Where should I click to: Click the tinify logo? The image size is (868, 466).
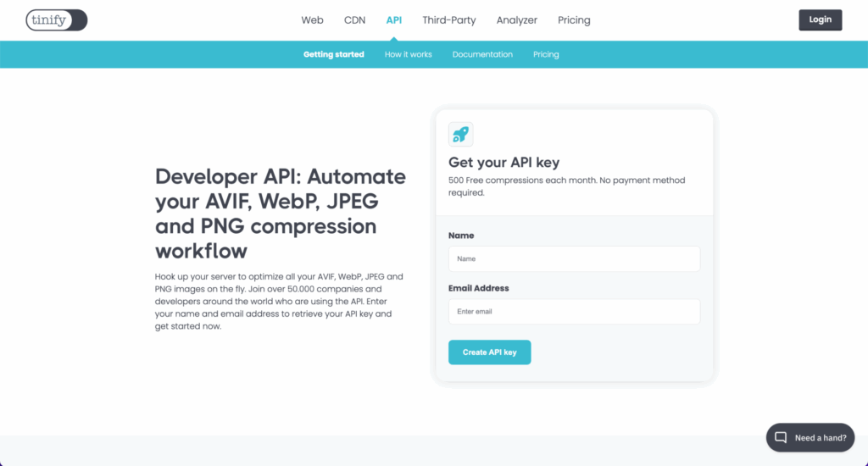pos(57,20)
